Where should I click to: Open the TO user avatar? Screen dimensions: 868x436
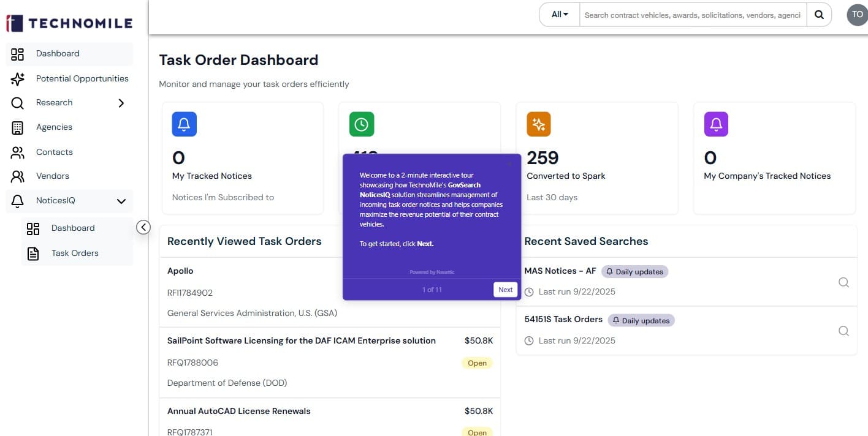coord(857,15)
